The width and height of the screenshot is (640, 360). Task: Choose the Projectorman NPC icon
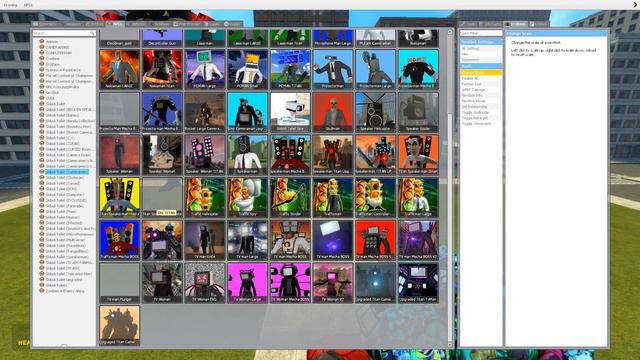[x=333, y=69]
